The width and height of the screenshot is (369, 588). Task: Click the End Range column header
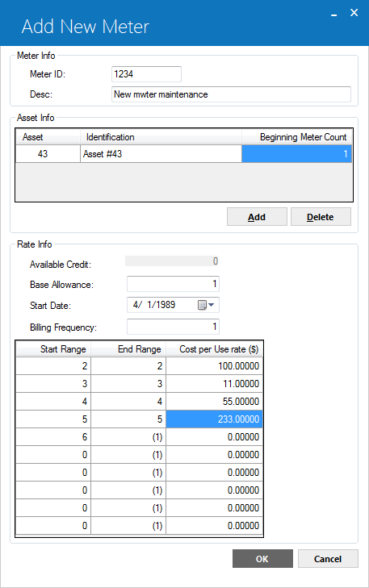point(128,349)
